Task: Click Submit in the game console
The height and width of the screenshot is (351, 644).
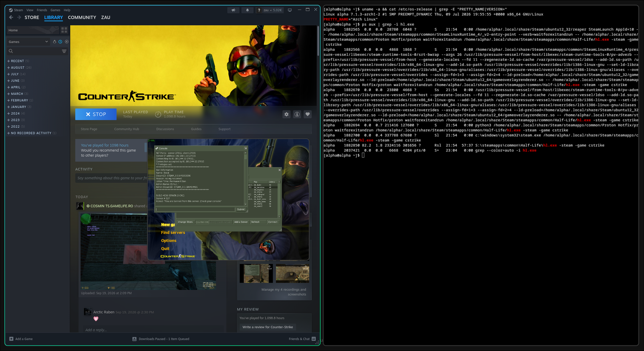Action: [x=240, y=209]
